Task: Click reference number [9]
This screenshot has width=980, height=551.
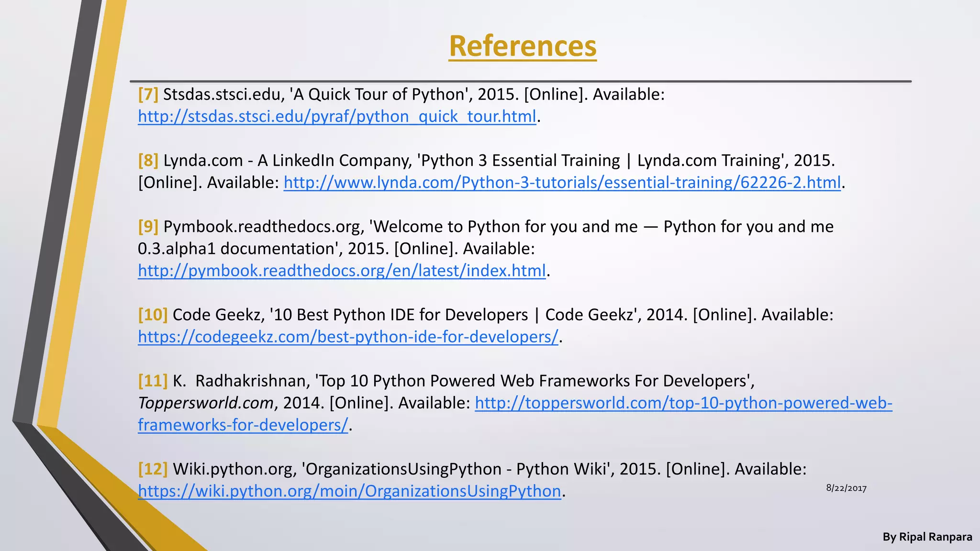Action: (148, 226)
